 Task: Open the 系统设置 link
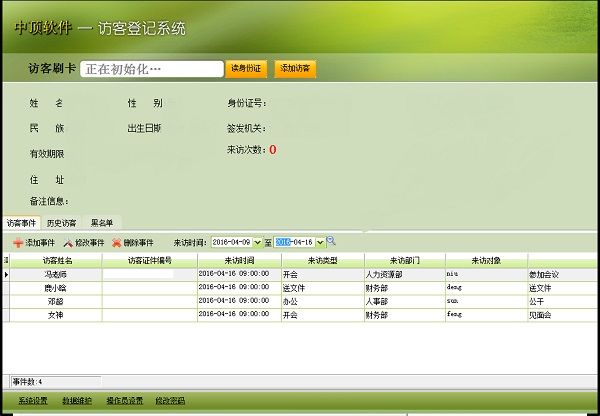(x=32, y=401)
